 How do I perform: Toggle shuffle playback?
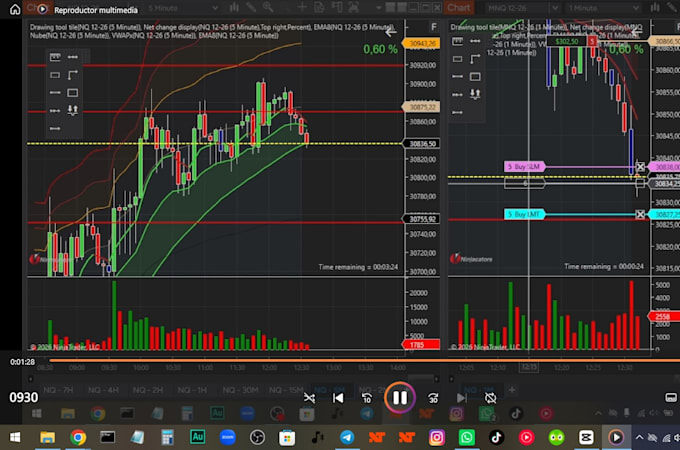tap(309, 398)
